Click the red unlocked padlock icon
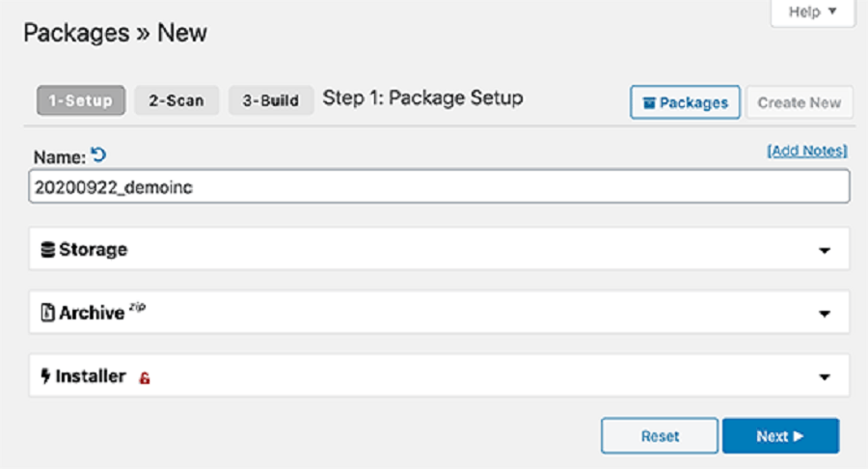Image resolution: width=868 pixels, height=469 pixels. pos(145,378)
